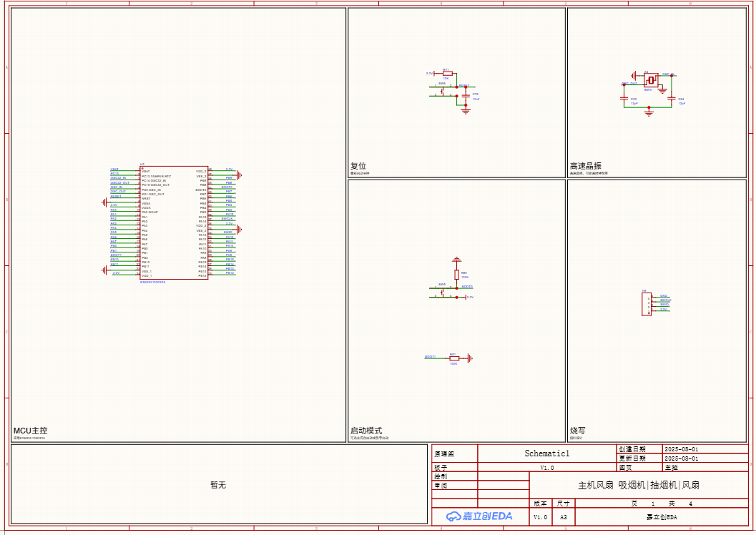The width and height of the screenshot is (756, 535).
Task: Click the GND net label on programming header
Action: (664, 295)
